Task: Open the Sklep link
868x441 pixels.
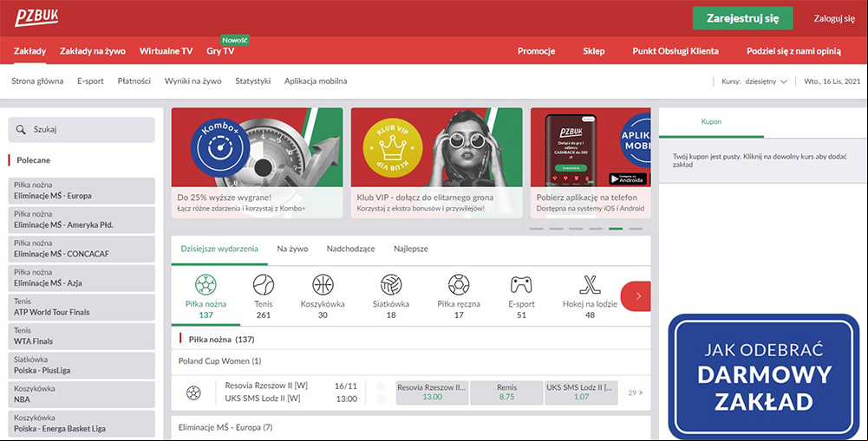Action: (x=593, y=51)
